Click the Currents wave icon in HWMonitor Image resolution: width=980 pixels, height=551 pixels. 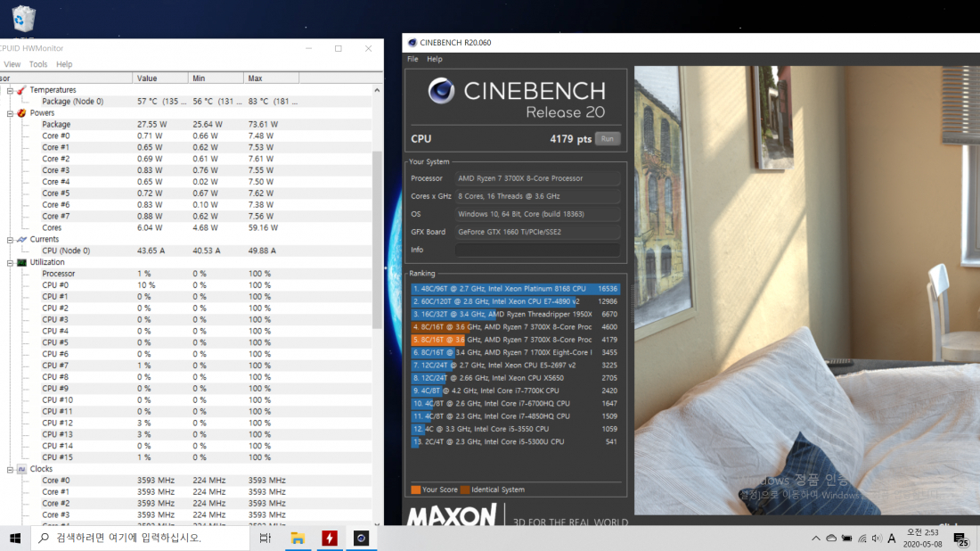(22, 240)
